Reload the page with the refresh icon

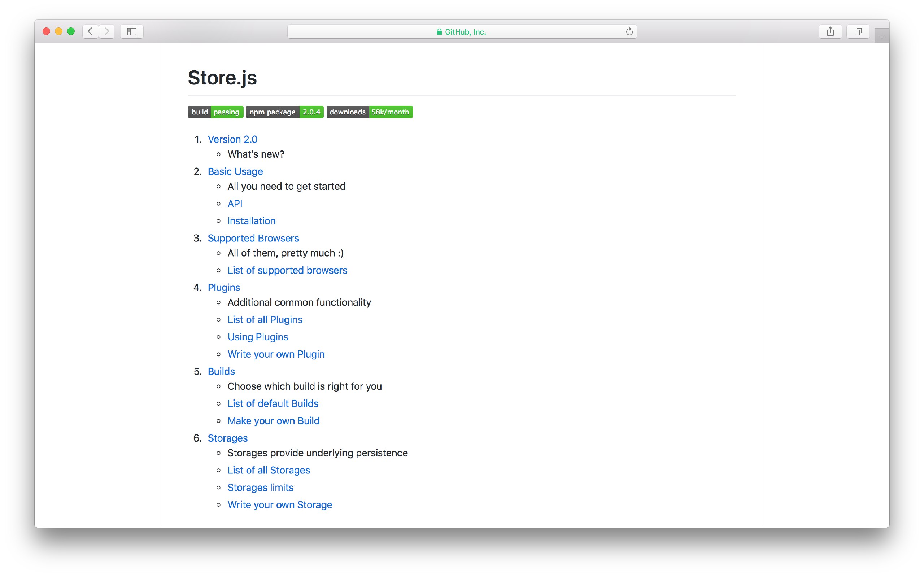point(629,31)
